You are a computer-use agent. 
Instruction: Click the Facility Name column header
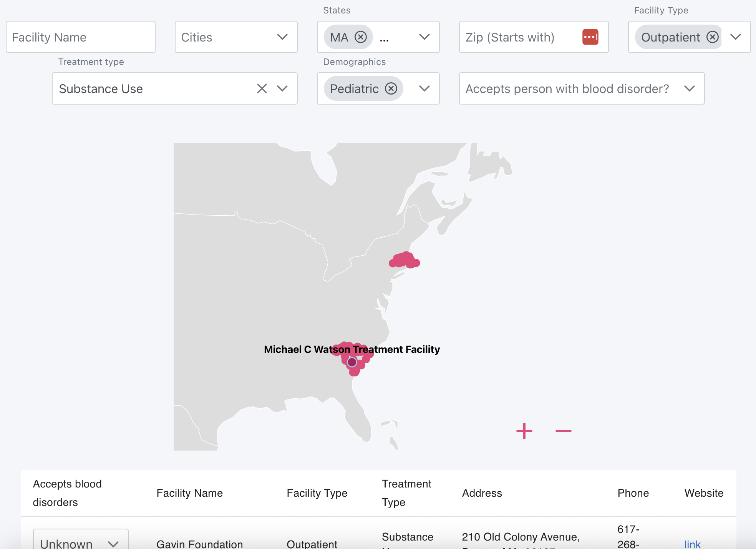pyautogui.click(x=189, y=493)
